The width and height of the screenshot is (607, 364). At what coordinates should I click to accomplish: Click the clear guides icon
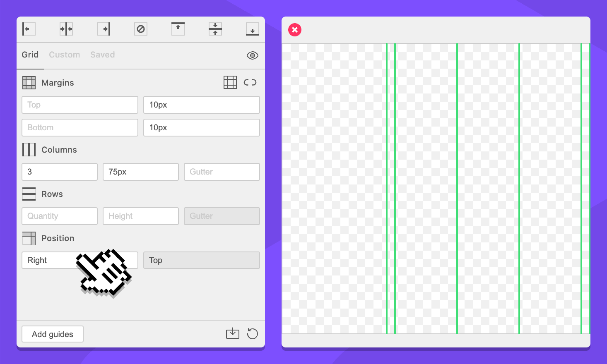click(x=141, y=29)
